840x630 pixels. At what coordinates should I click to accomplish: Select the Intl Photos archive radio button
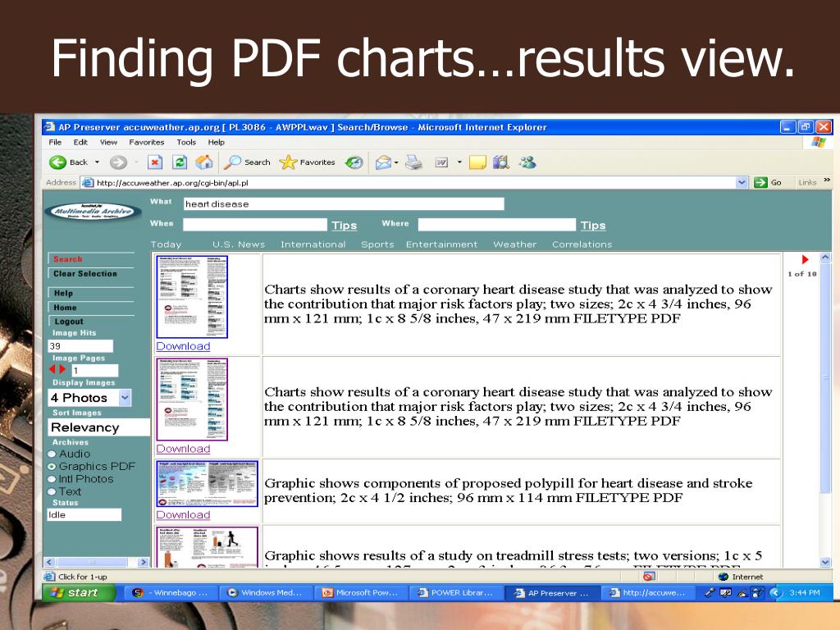pyautogui.click(x=52, y=479)
